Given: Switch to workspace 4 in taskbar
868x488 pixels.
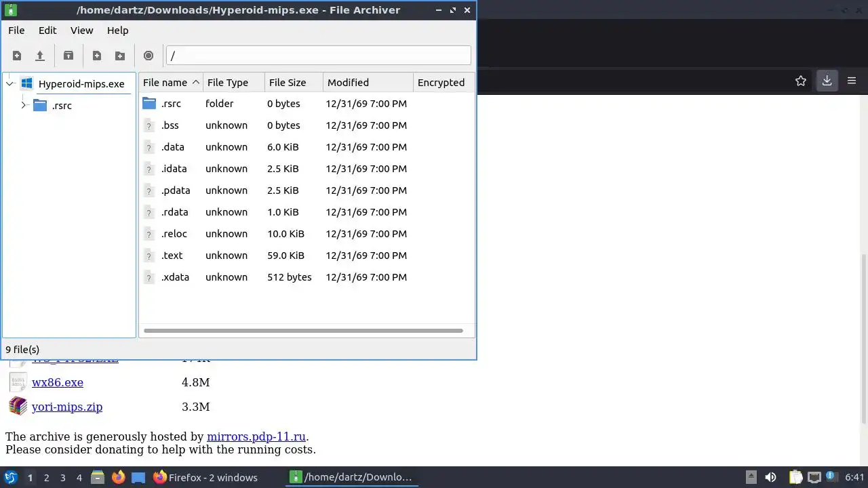Looking at the screenshot, I should click(79, 477).
